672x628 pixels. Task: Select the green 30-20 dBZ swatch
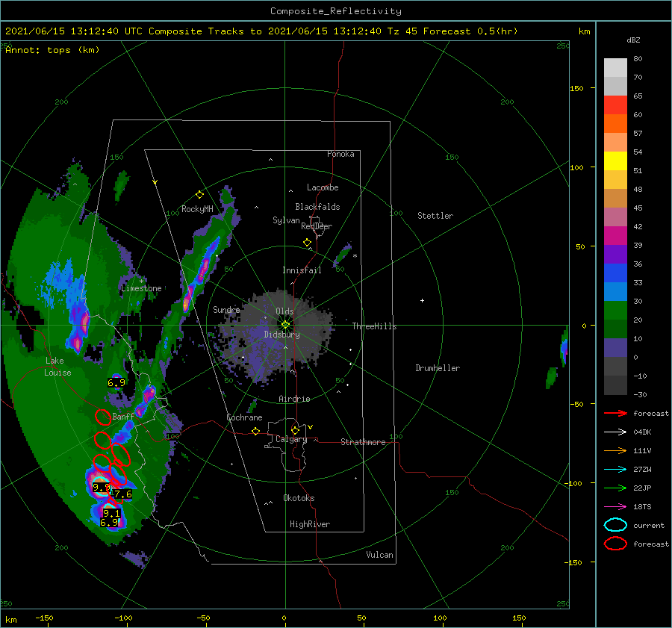[x=615, y=311]
